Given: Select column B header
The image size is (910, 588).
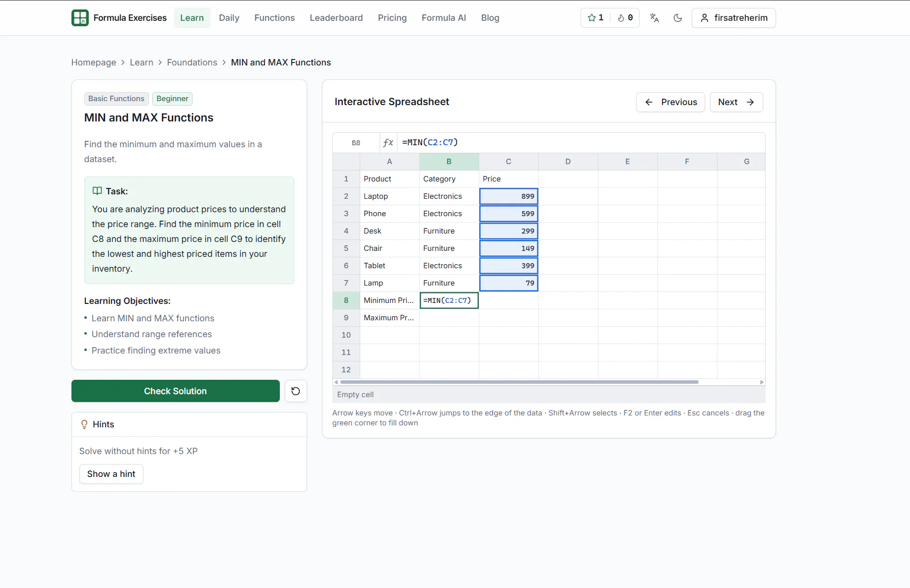Looking at the screenshot, I should [449, 162].
